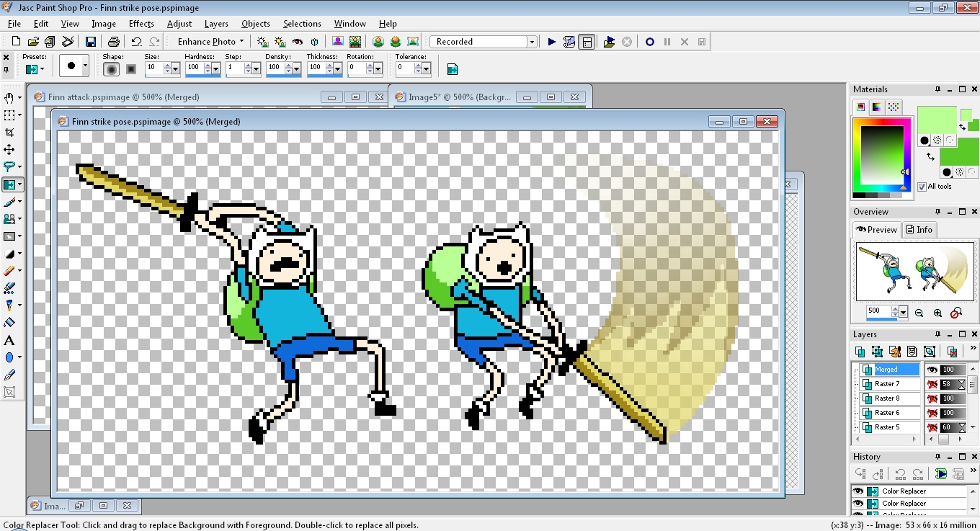Click the Start Script Recording circle icon
980x531 pixels.
point(649,42)
